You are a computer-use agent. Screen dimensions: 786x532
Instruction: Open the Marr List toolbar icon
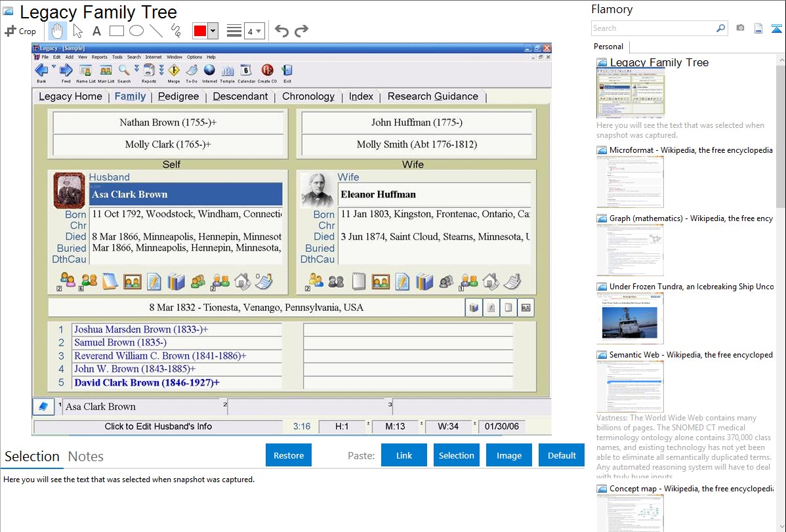[105, 73]
